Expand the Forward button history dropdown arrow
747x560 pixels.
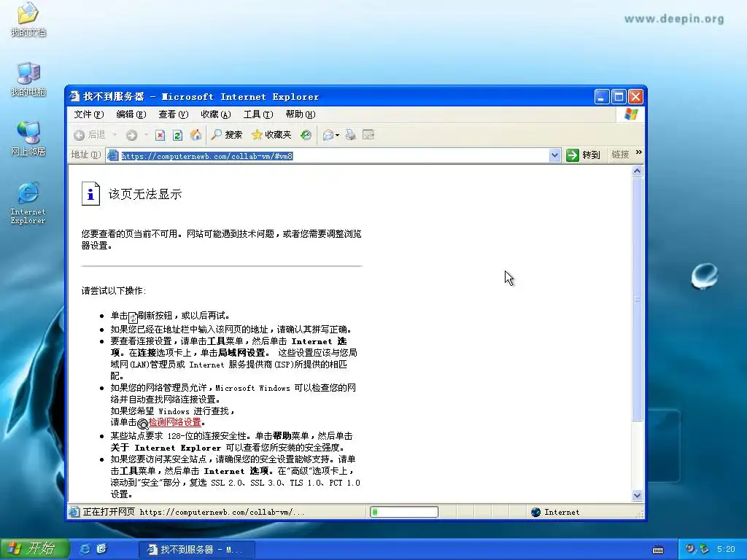tap(146, 135)
